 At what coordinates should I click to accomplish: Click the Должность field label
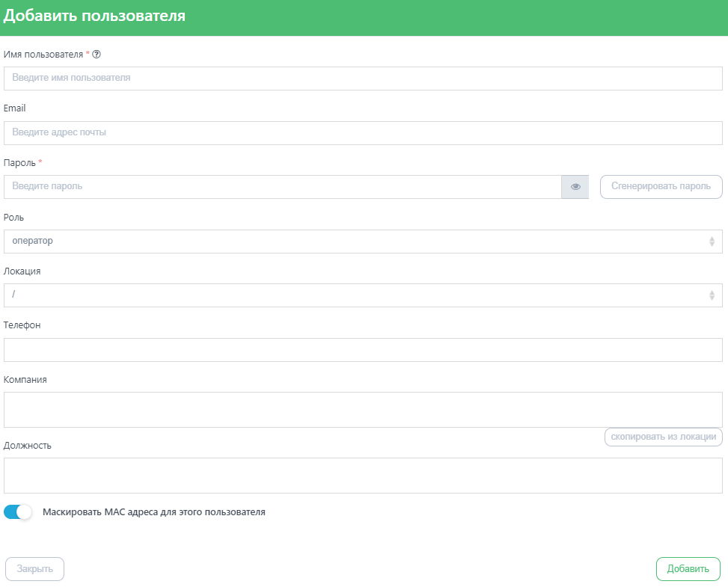[28, 446]
